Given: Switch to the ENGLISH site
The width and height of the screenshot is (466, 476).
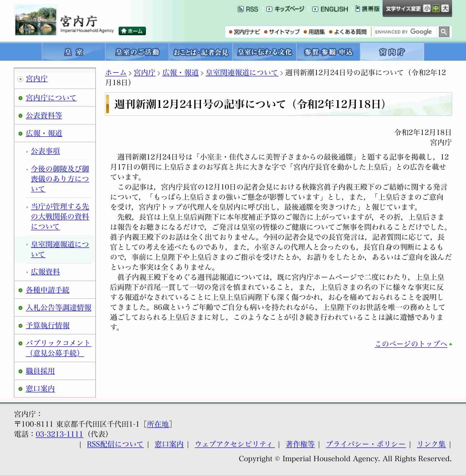Looking at the screenshot, I should (330, 9).
